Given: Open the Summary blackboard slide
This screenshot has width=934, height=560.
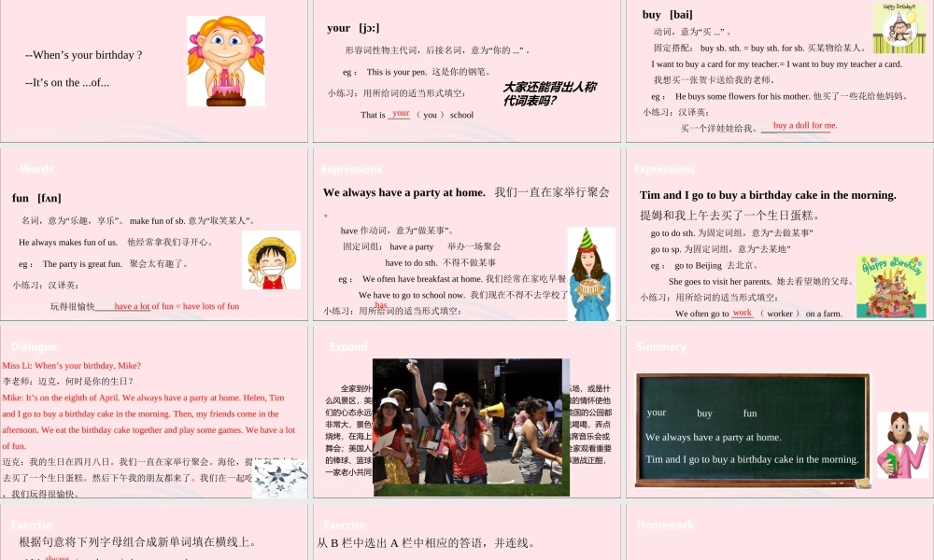Looking at the screenshot, I should coord(780,412).
